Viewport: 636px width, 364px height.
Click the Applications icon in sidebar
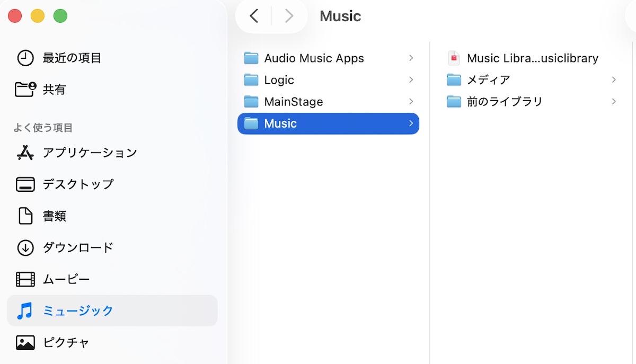click(x=25, y=153)
